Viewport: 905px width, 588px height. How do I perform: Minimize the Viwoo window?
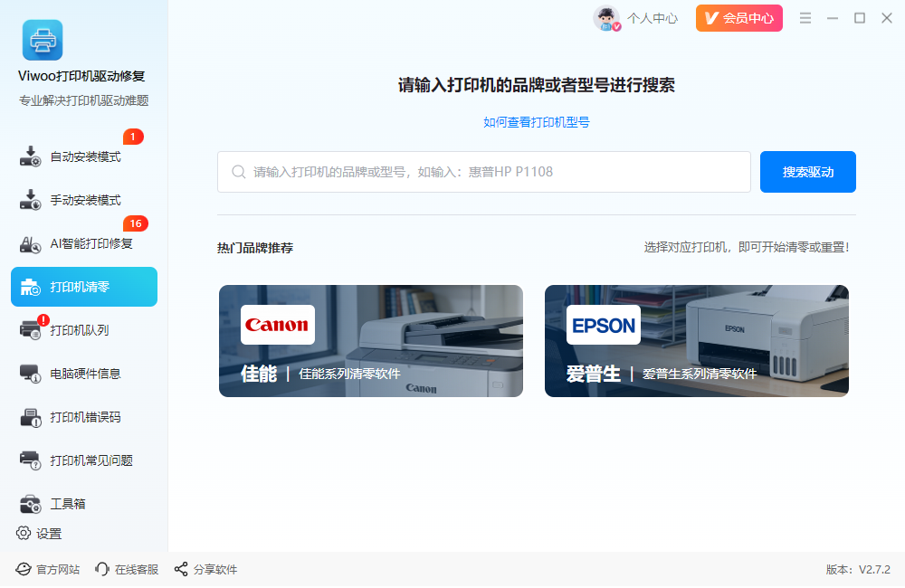833,18
